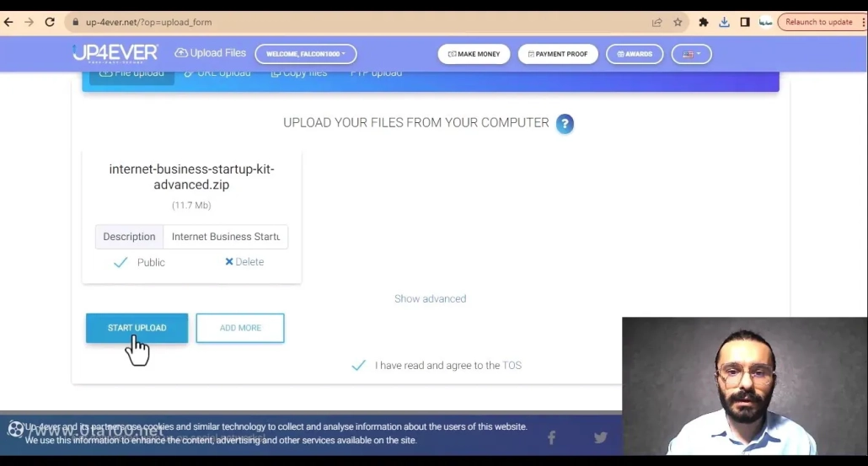Bookmark this page with the star icon
The image size is (868, 466).
tap(678, 23)
